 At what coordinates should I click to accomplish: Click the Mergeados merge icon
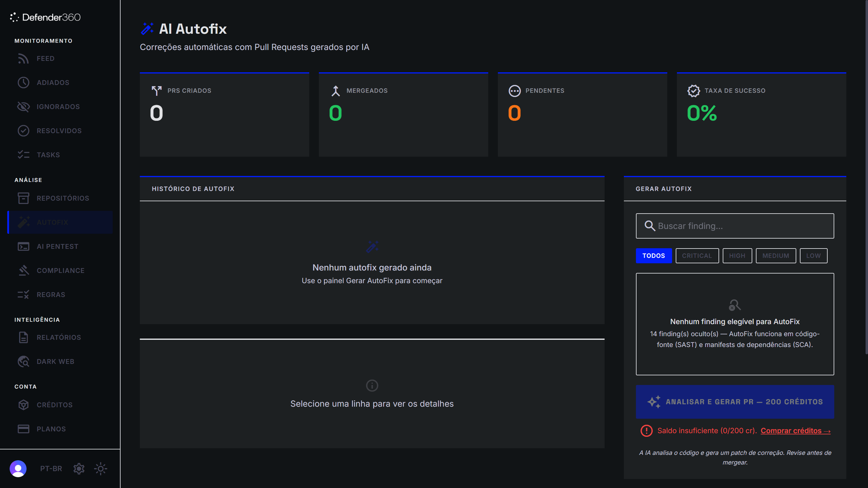coord(336,91)
